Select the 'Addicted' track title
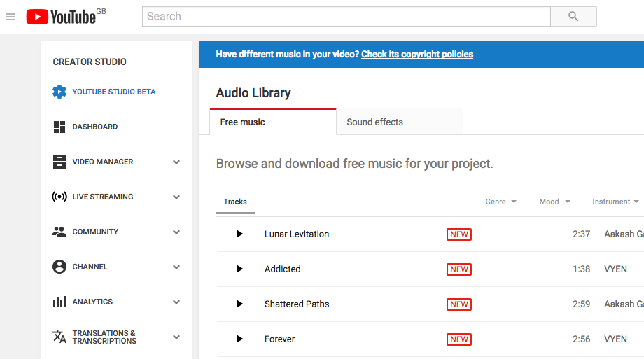This screenshot has width=644, height=359. (283, 269)
